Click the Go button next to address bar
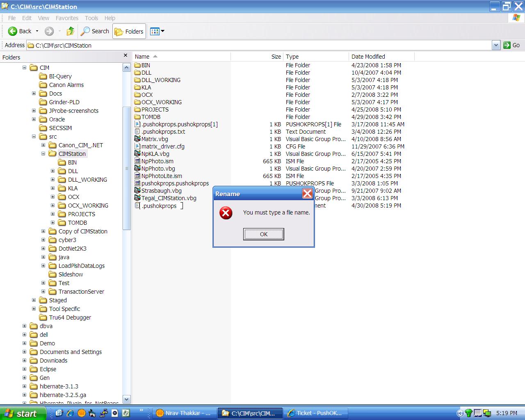 [511, 45]
